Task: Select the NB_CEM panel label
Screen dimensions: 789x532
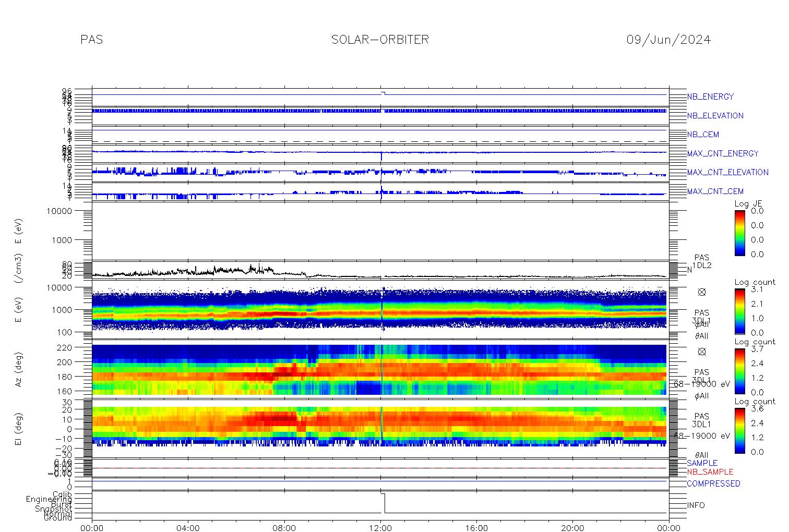Action: pos(703,135)
